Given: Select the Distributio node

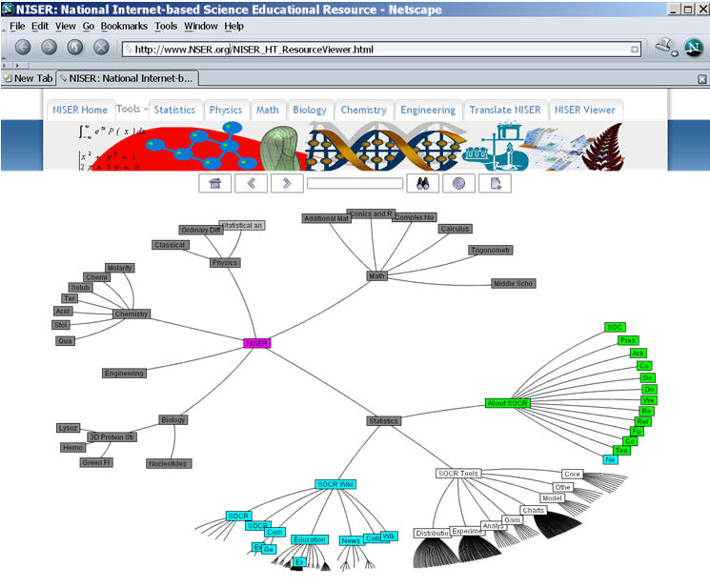Looking at the screenshot, I should tap(433, 534).
